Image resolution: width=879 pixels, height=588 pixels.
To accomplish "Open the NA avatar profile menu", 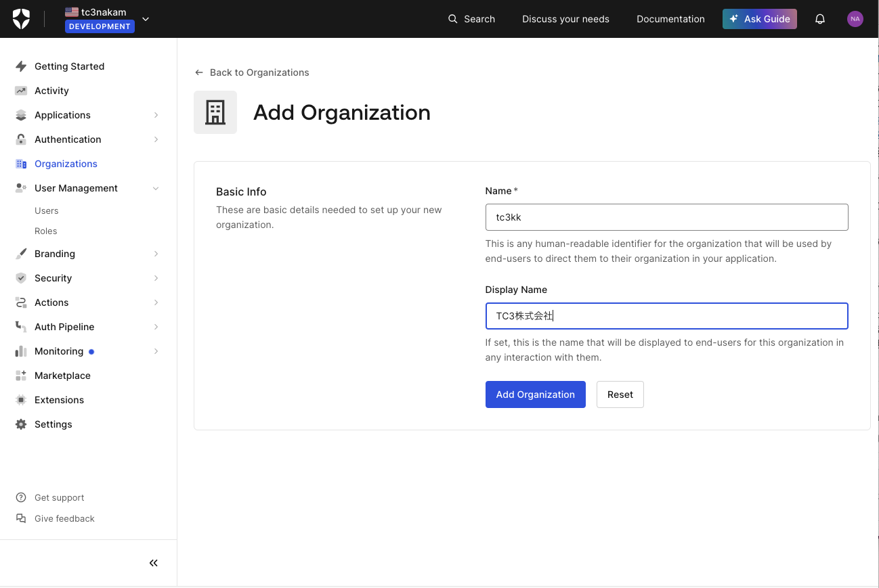I will point(855,19).
